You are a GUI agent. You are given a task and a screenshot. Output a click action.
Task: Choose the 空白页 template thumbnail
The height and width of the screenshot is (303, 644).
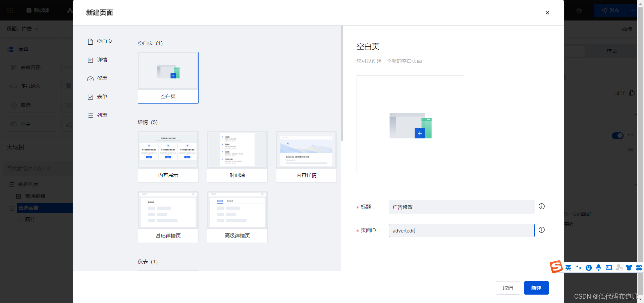(168, 78)
